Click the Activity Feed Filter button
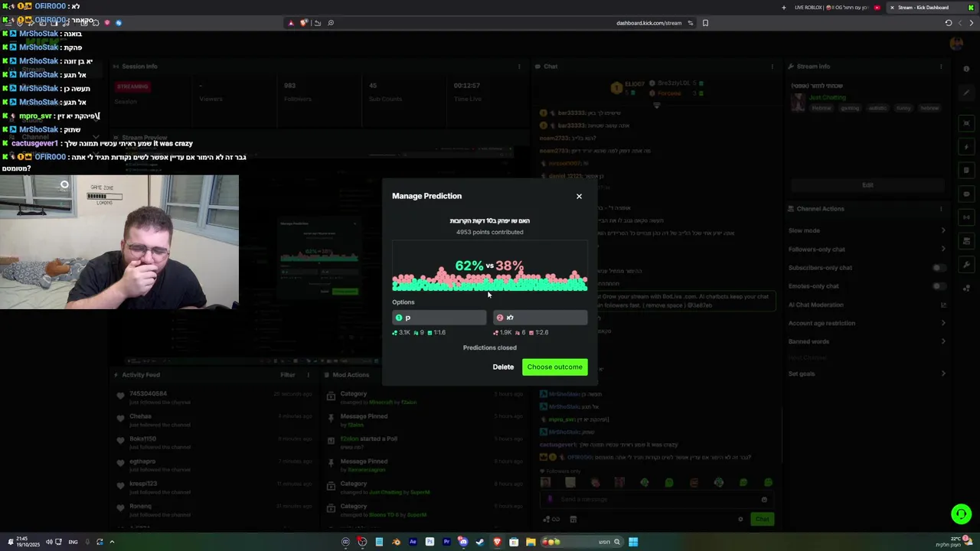The image size is (980, 551). point(288,375)
